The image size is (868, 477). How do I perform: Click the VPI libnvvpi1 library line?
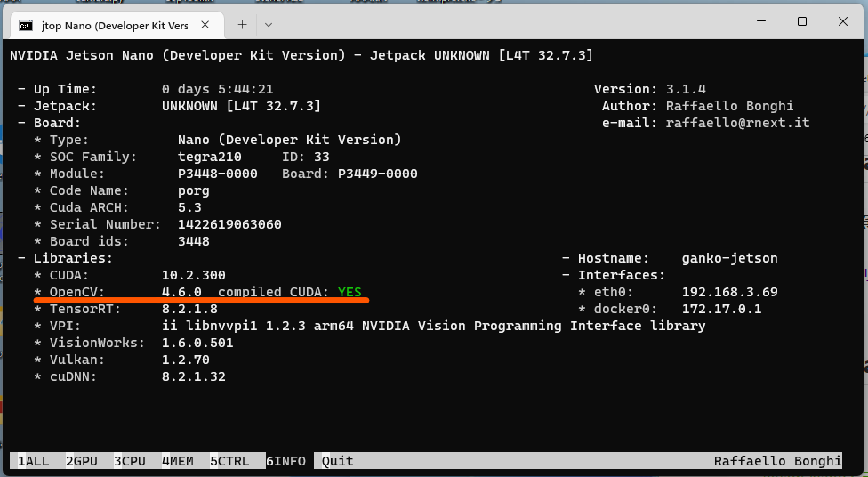click(433, 326)
